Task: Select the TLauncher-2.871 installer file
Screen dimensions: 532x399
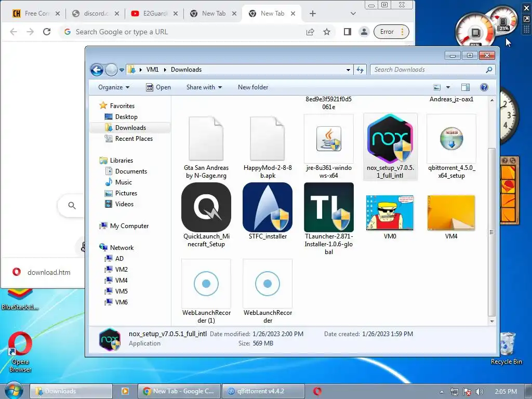Action: click(x=328, y=219)
